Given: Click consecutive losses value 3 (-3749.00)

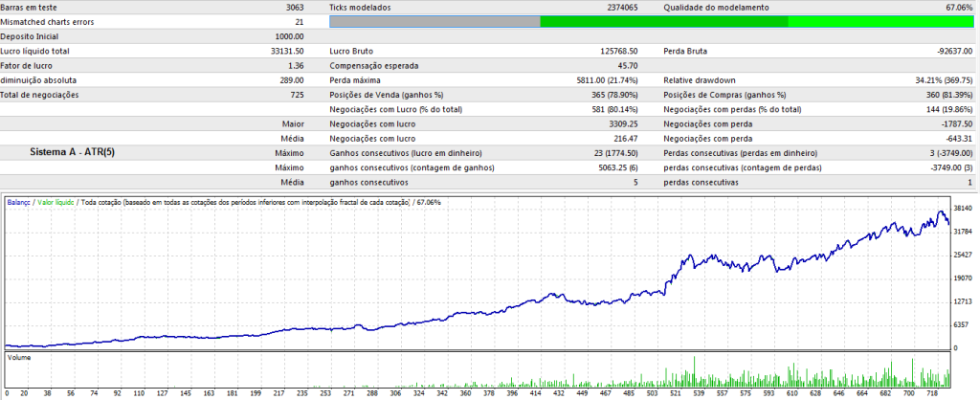Looking at the screenshot, I should coord(949,153).
